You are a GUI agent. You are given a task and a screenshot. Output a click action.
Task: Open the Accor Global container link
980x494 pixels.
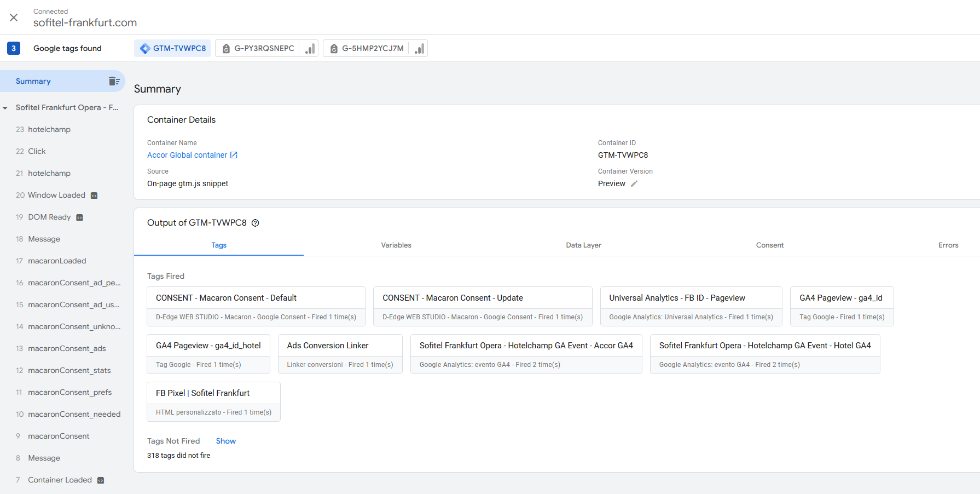[187, 155]
